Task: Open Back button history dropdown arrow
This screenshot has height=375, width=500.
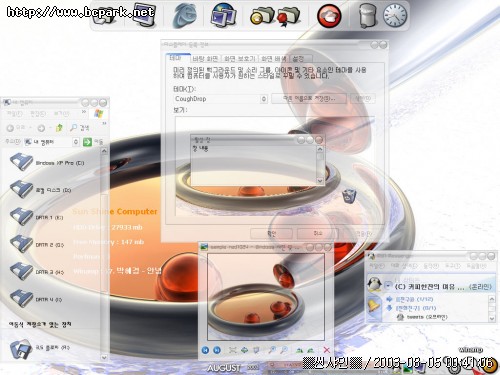Action: click(x=30, y=128)
